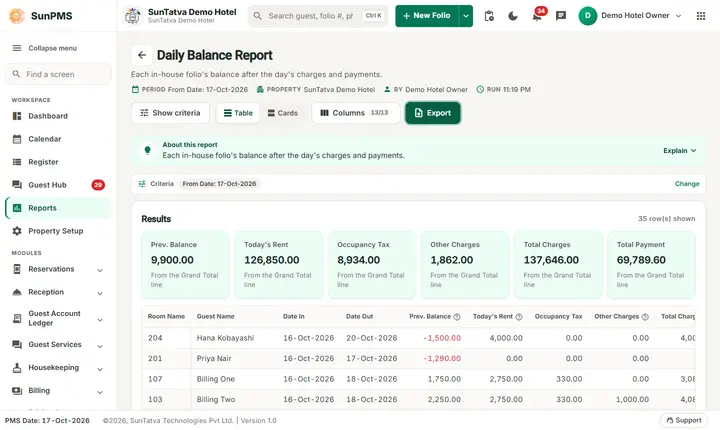Expand Housekeeping chevron
Image resolution: width=720 pixels, height=430 pixels.
coord(100,369)
